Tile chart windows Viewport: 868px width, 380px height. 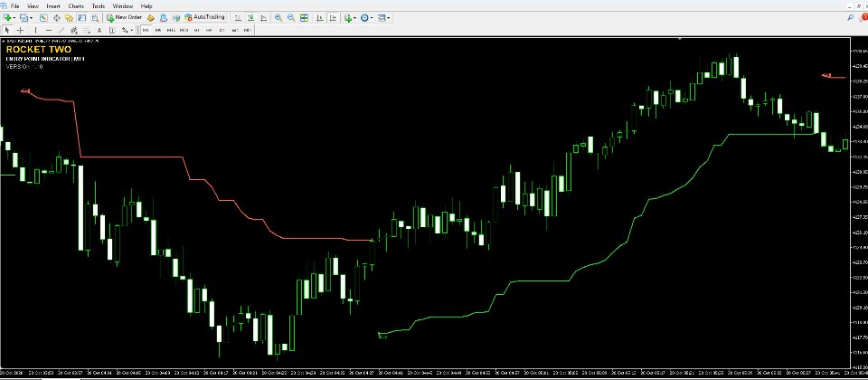[x=304, y=18]
